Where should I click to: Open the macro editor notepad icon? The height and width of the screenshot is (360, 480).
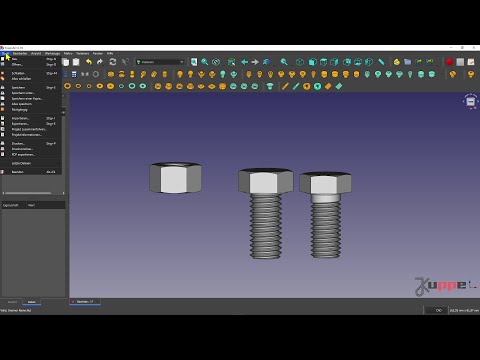coord(471,62)
